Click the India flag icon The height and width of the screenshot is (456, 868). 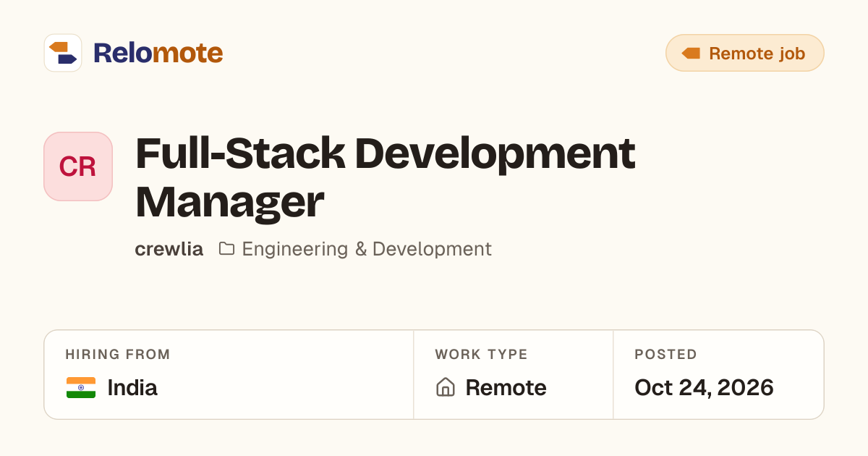coord(81,388)
